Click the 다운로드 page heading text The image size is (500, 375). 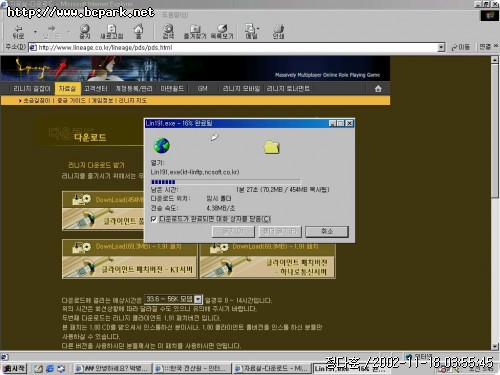coord(90,137)
